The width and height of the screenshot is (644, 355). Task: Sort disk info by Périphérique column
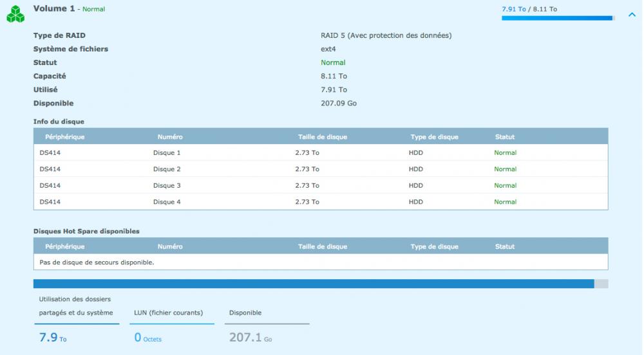[x=64, y=137]
